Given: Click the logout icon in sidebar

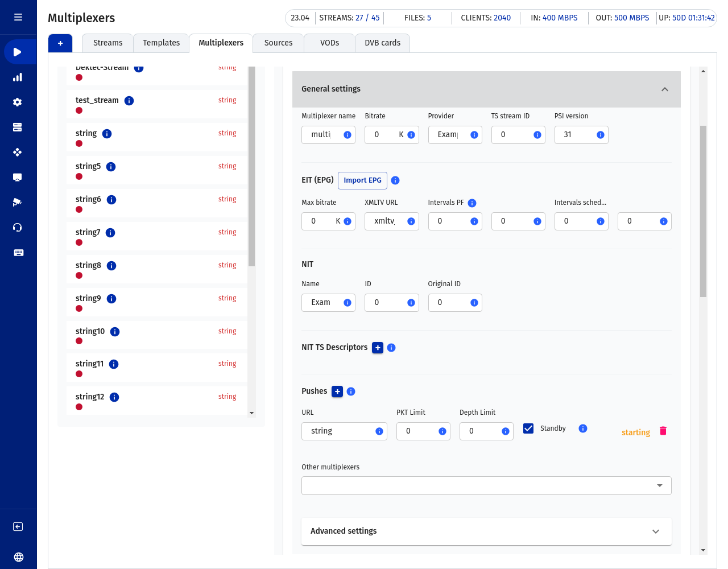Looking at the screenshot, I should [x=18, y=527].
